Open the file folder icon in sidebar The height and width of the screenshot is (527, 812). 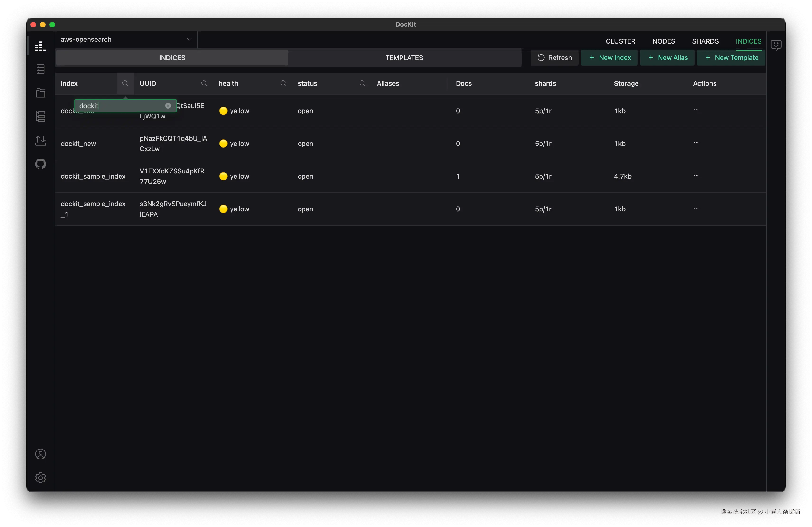coord(40,93)
